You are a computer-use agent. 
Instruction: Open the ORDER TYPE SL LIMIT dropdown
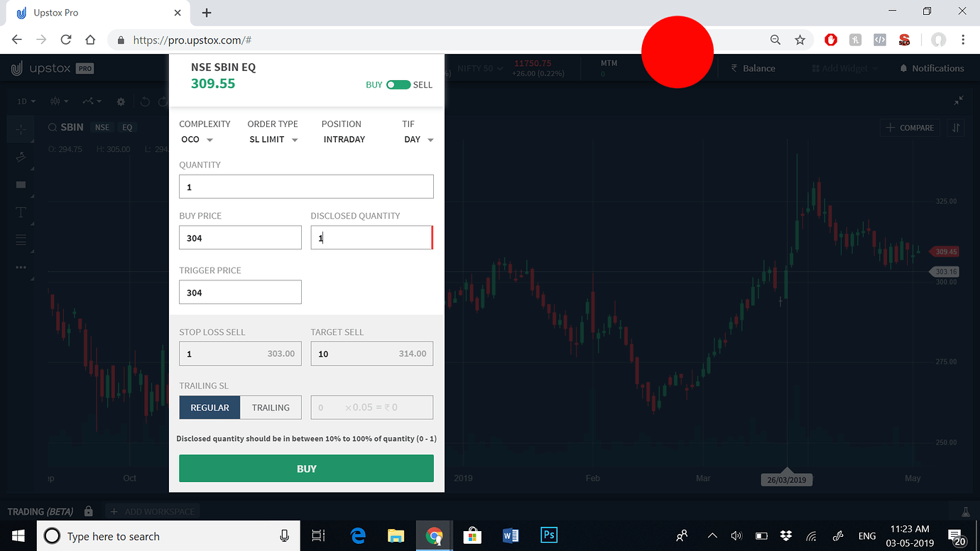(274, 139)
